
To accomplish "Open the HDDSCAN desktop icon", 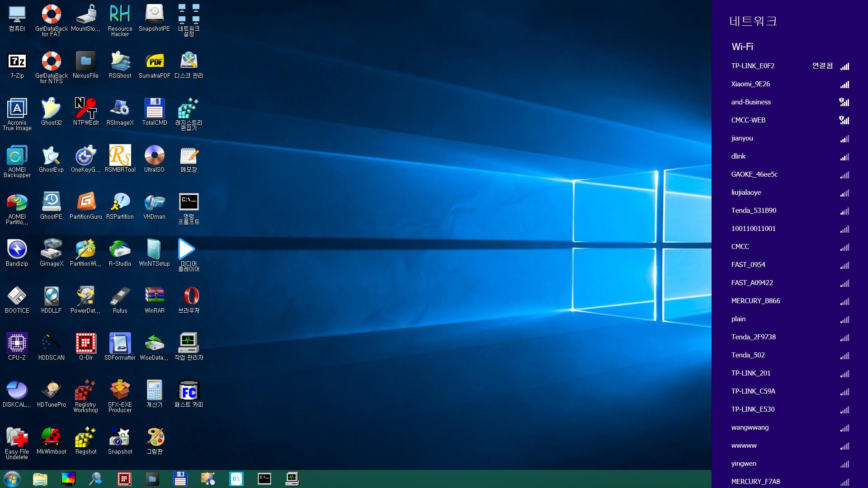I will [x=52, y=347].
